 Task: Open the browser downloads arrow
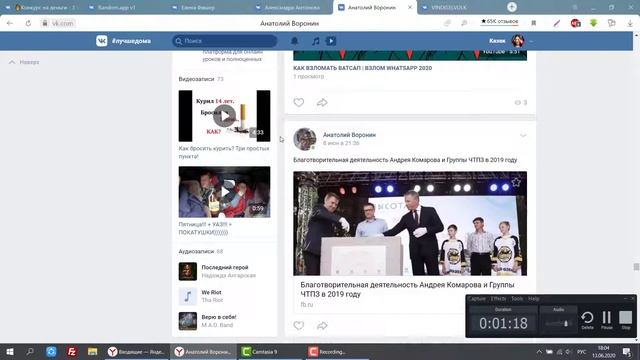[x=630, y=23]
